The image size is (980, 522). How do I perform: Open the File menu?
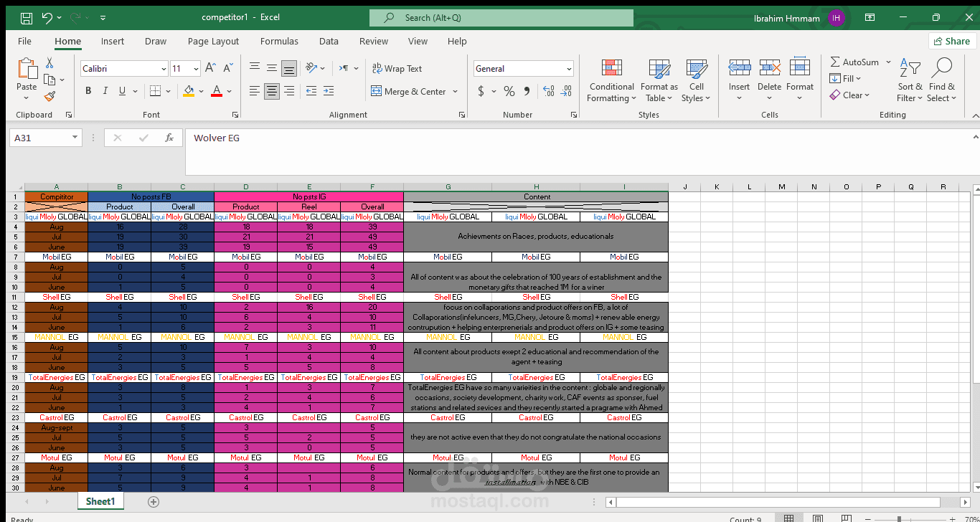tap(24, 41)
